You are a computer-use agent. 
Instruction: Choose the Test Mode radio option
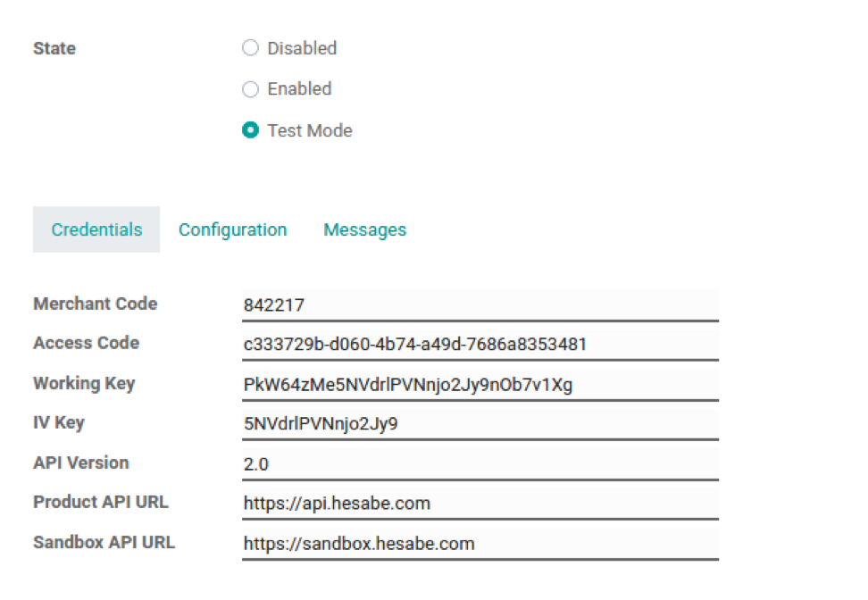click(250, 130)
